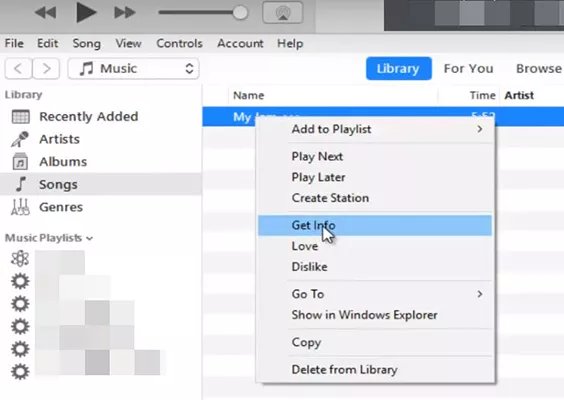Choose Create Station in context menu
The width and height of the screenshot is (564, 400).
375,198
